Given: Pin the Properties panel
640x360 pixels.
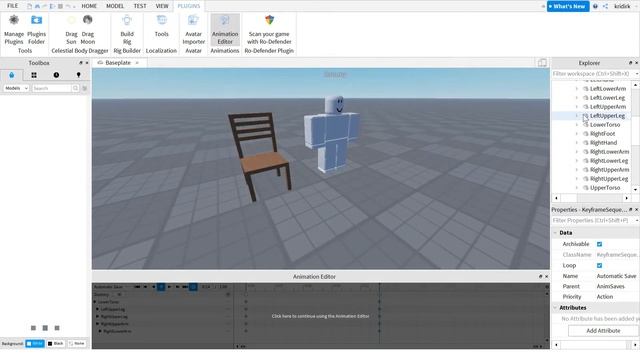Looking at the screenshot, I should (630, 209).
